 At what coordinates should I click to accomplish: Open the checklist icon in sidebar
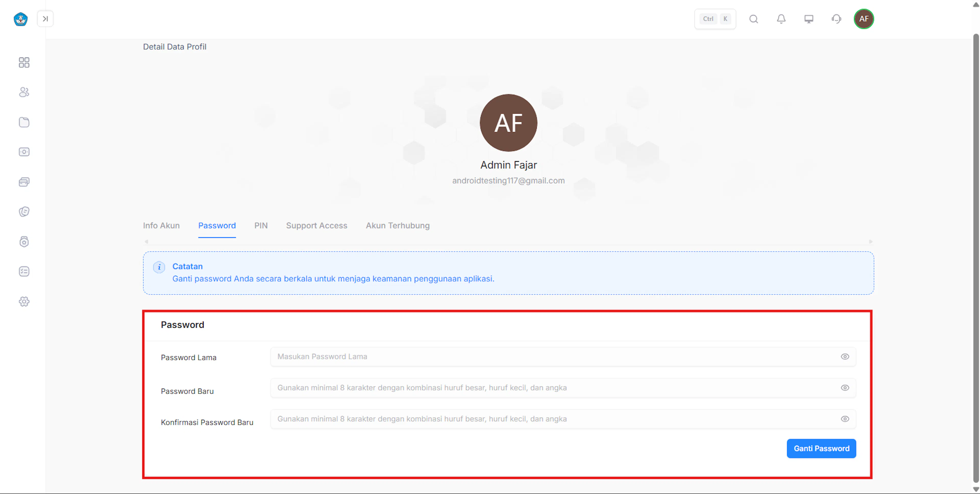coord(24,271)
